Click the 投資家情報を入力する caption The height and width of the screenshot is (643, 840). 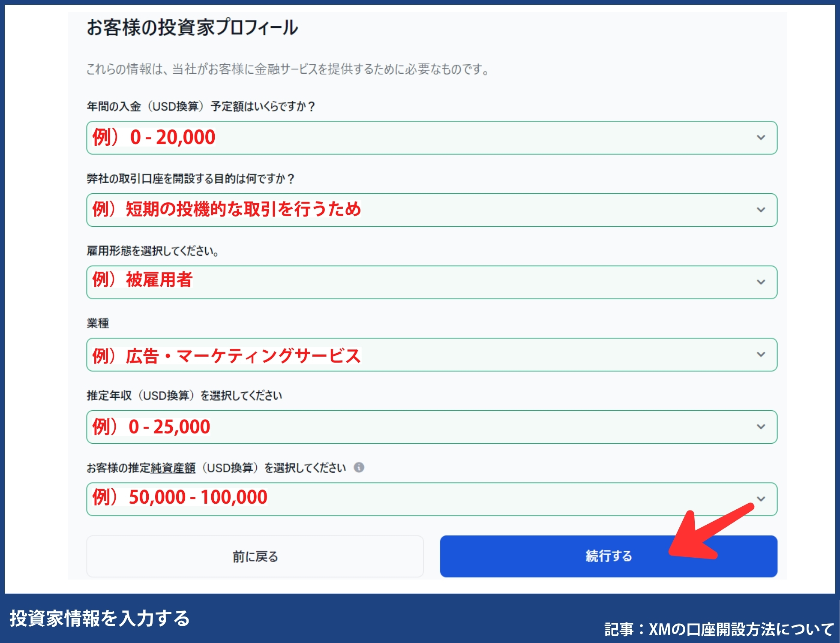(x=99, y=618)
